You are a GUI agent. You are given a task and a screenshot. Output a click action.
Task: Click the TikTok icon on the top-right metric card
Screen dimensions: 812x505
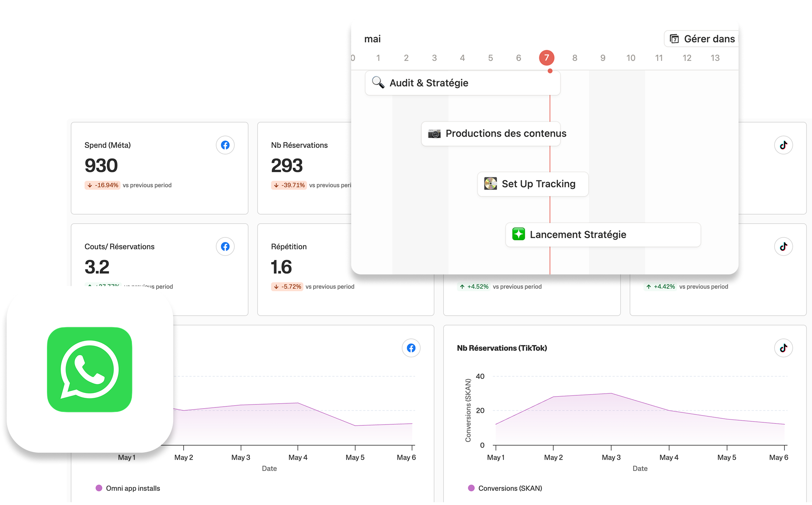coord(783,145)
